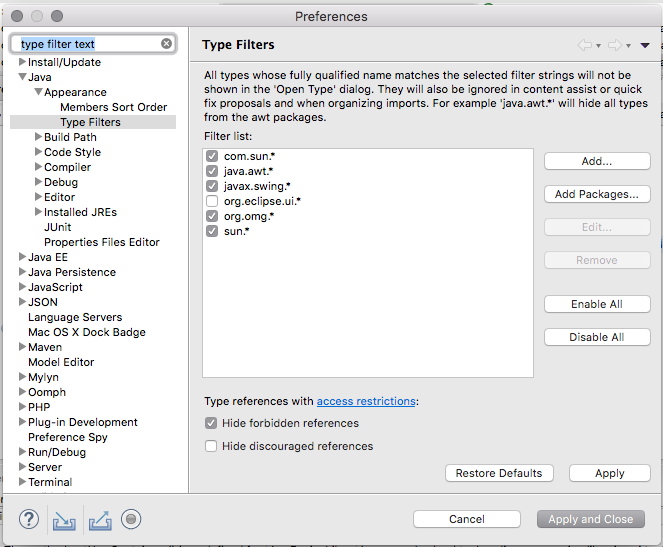Select the Run/Debug tree item
Screen dimensions: 663x547
[57, 452]
